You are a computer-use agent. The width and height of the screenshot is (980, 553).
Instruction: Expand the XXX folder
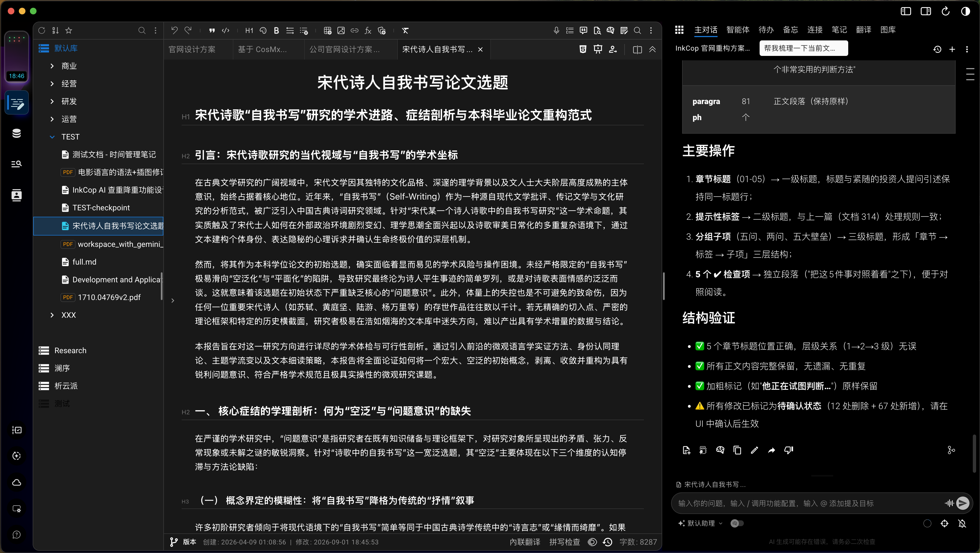pos(52,315)
